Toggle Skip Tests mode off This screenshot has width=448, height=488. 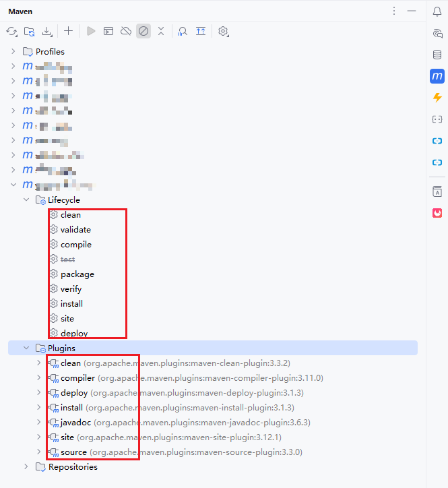coord(143,31)
